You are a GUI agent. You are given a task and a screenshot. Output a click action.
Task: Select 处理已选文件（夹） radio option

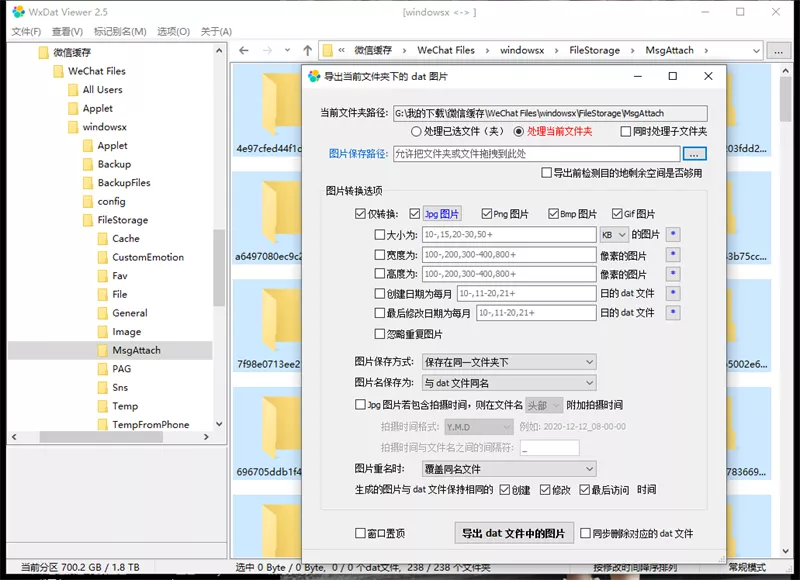click(416, 132)
